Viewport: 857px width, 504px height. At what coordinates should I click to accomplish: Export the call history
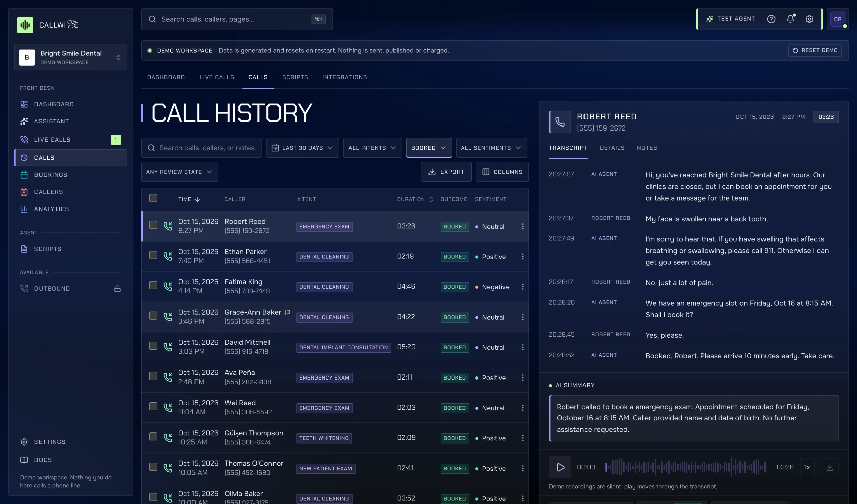pos(446,172)
